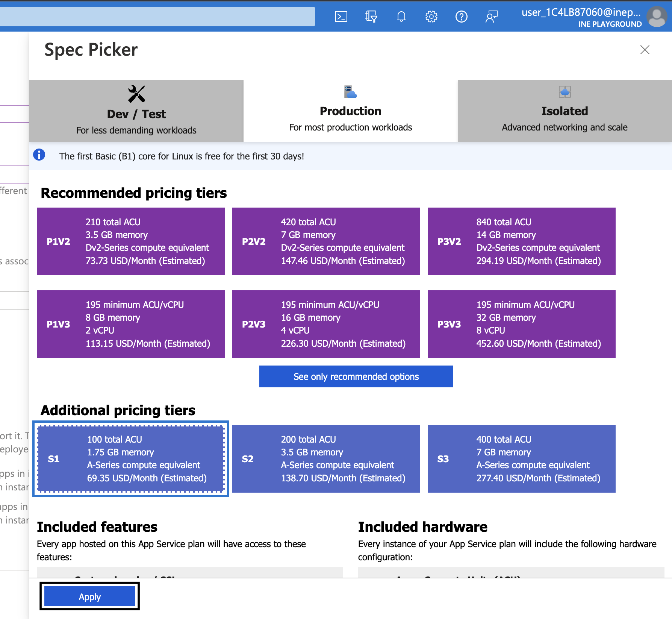The width and height of the screenshot is (672, 619).
Task: Close the Spec Picker panel
Action: (x=645, y=50)
